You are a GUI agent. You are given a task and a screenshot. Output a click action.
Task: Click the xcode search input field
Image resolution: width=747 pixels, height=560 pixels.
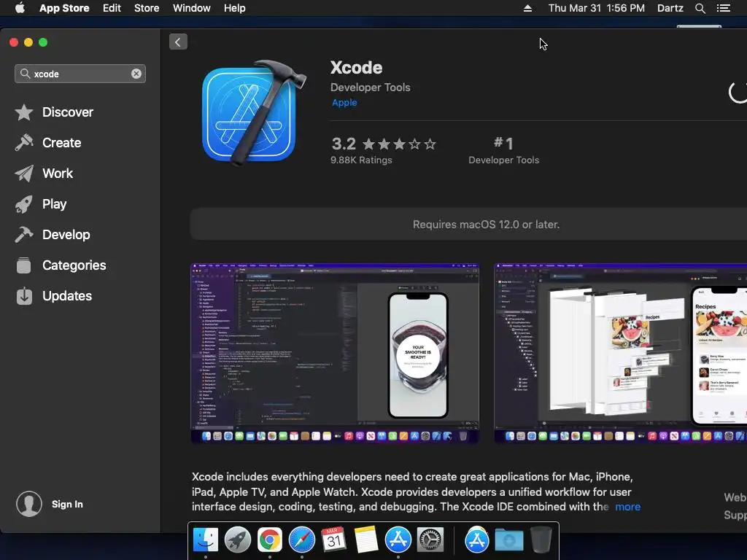click(80, 74)
